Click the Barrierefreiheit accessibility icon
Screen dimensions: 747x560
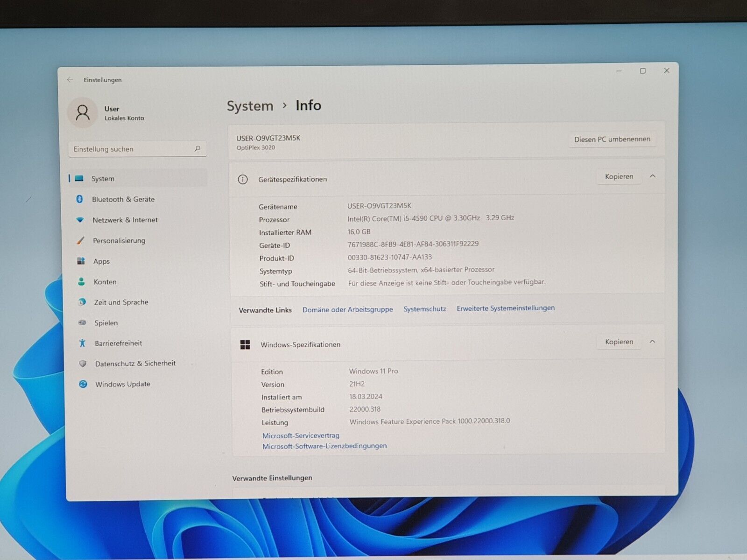[x=82, y=343]
